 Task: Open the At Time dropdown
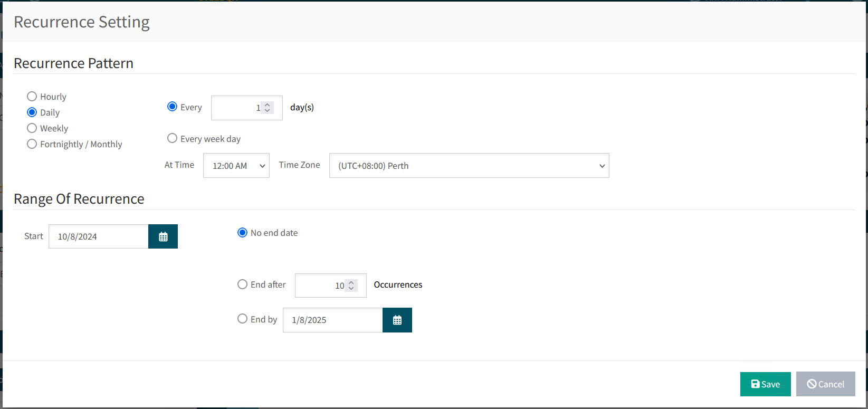[x=236, y=166]
